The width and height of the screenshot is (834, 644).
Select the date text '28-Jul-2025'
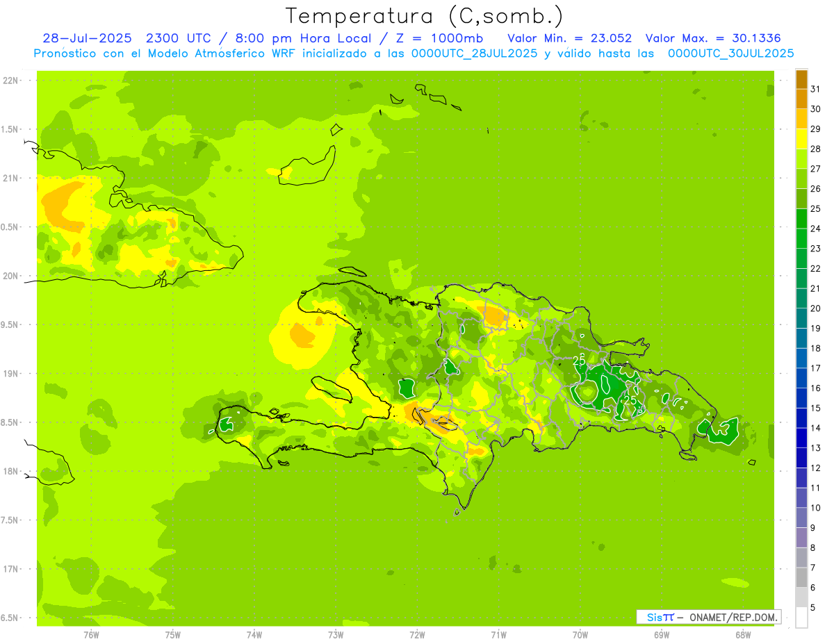tap(87, 38)
